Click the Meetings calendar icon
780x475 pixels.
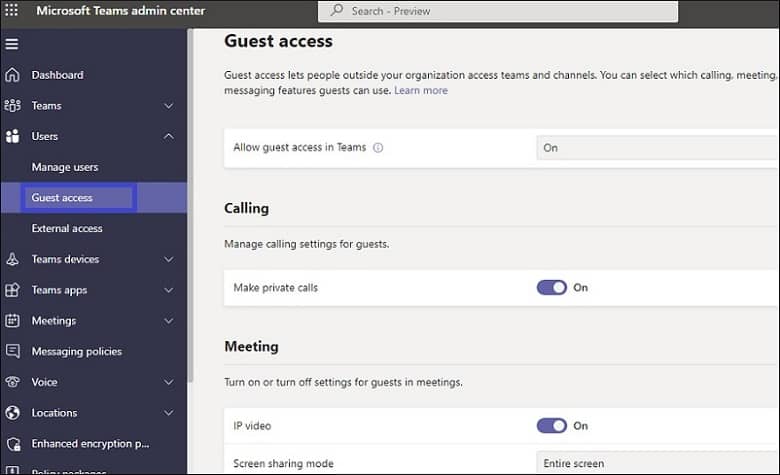pos(12,321)
